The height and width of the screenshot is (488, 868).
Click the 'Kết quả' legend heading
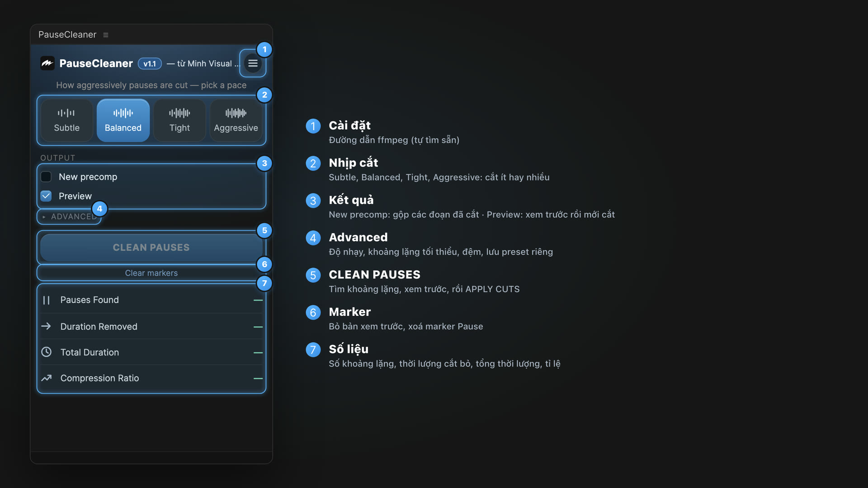[x=351, y=200]
